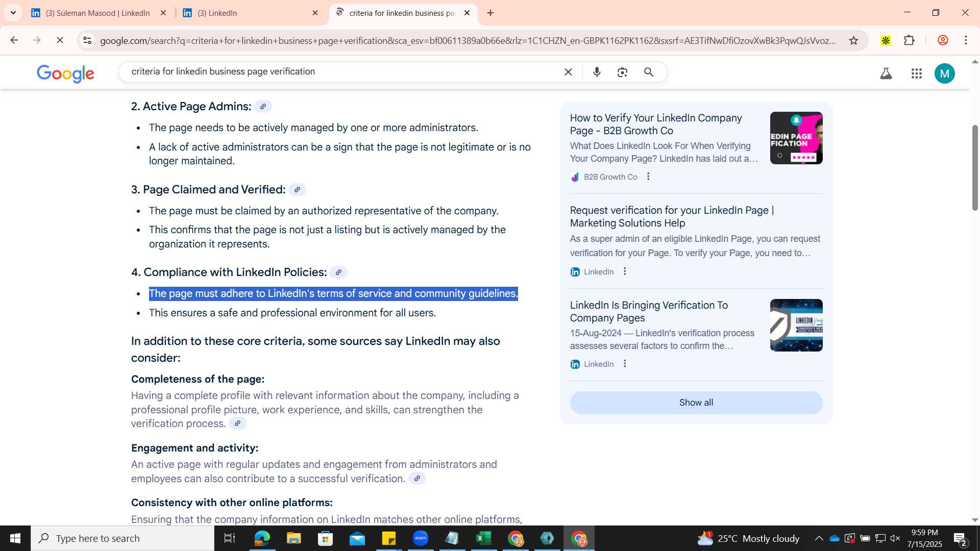Click the highlighted LinkedIn terms of service sentence
The image size is (980, 551).
(333, 294)
